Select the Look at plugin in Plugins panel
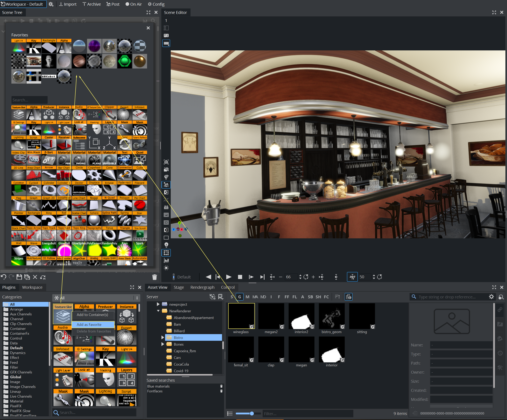This screenshot has height=420, width=507. coord(84,377)
